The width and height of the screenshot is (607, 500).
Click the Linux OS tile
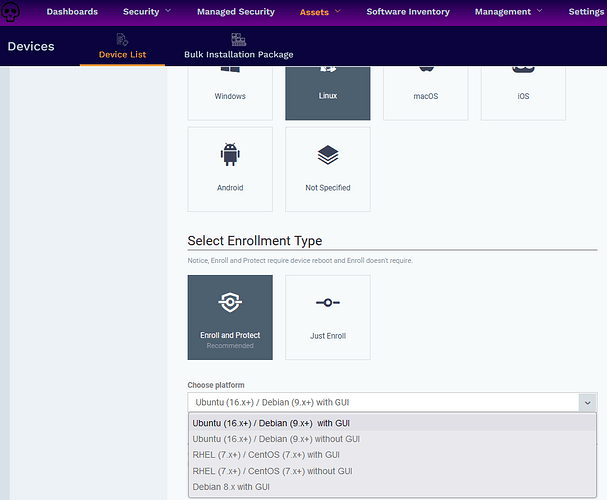pos(328,90)
